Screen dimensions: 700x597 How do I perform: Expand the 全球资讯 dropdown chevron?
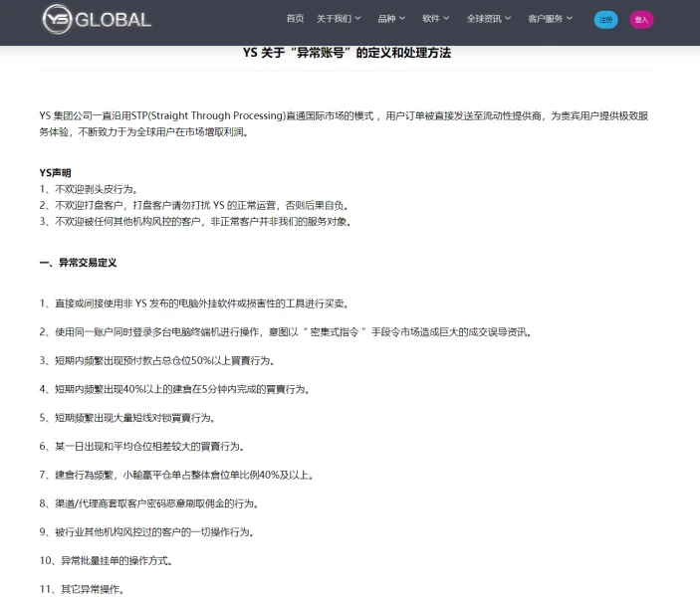(508, 18)
